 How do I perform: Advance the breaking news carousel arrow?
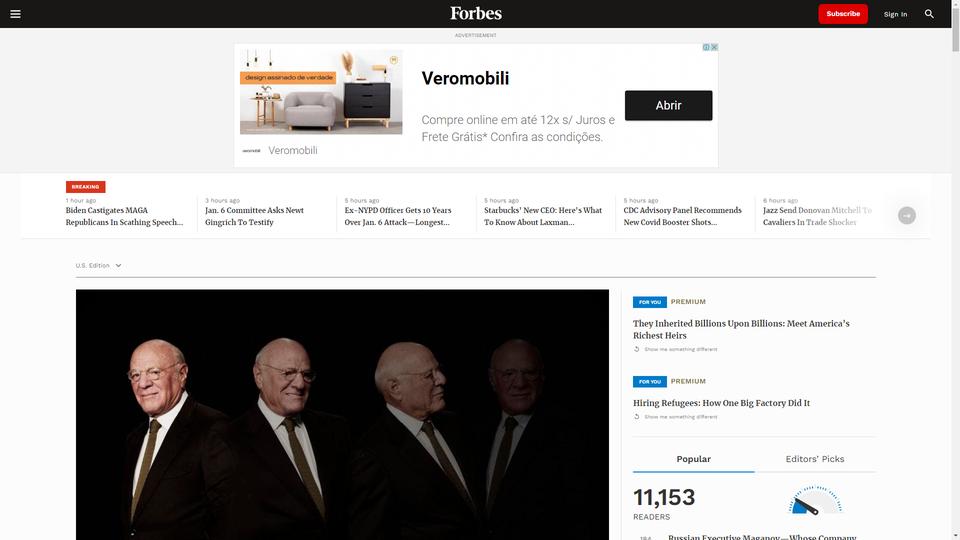point(907,216)
